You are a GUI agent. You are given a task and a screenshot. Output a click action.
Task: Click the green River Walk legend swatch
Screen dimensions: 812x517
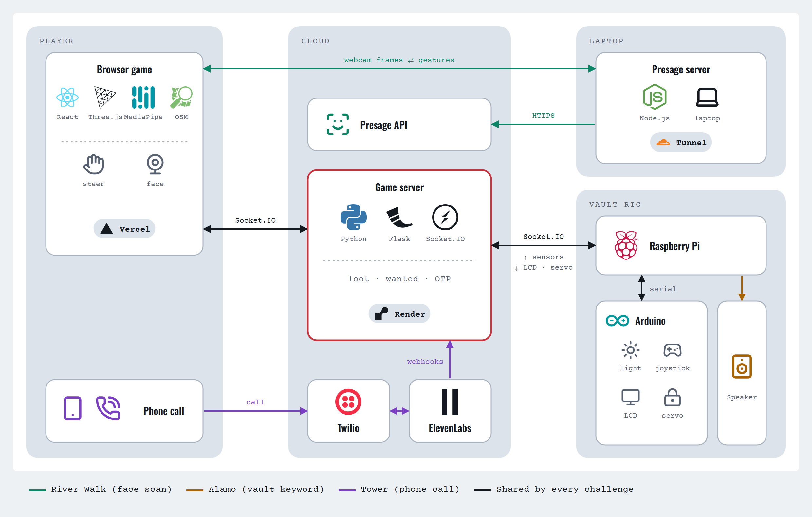[x=37, y=490]
